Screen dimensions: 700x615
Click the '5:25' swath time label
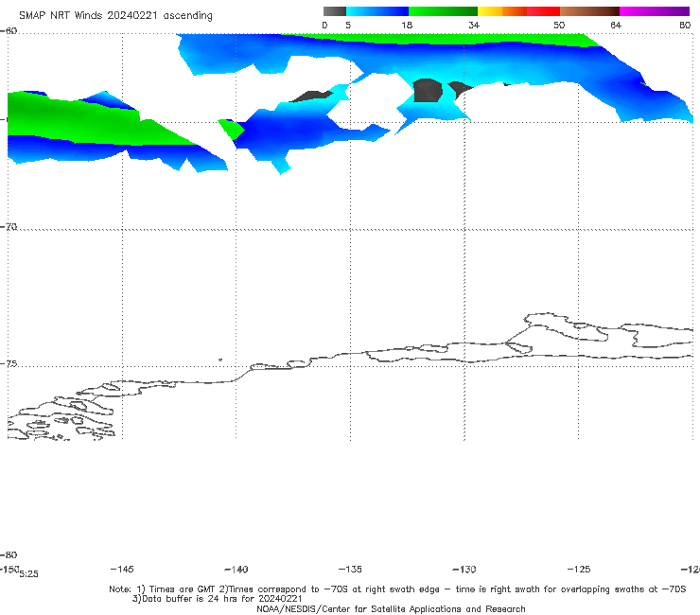[28, 574]
